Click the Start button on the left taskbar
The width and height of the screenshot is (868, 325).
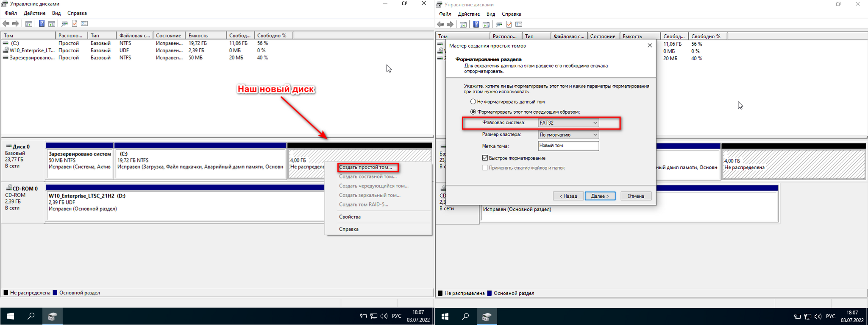coord(11,316)
